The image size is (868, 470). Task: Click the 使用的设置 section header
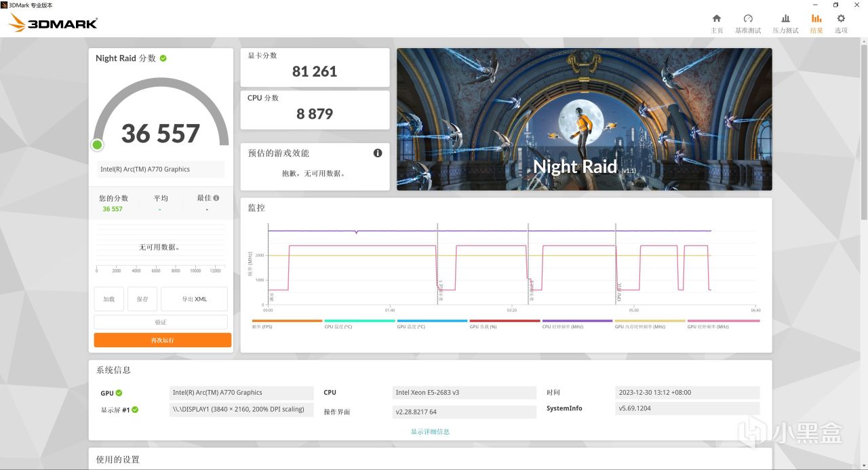(x=118, y=460)
